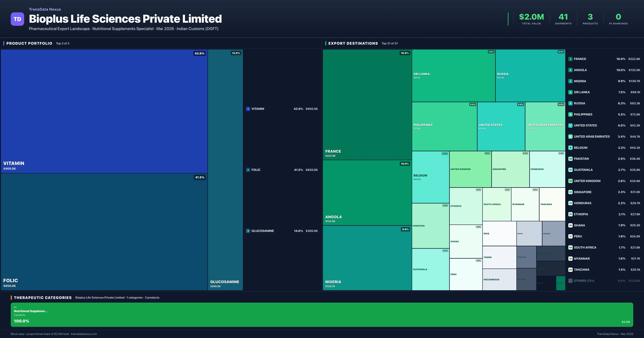Screen dimensions: 644x338
Task: Open the Nutritional Supplements category bar
Action: tap(322, 315)
